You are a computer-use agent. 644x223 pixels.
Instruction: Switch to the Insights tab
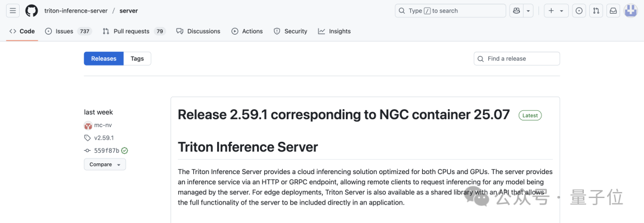pos(335,31)
